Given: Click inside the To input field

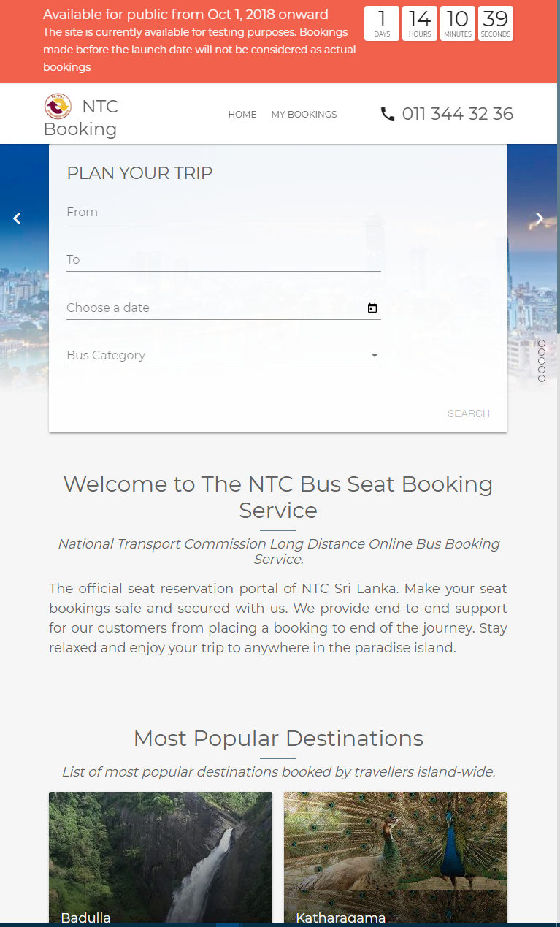Looking at the screenshot, I should [219, 259].
